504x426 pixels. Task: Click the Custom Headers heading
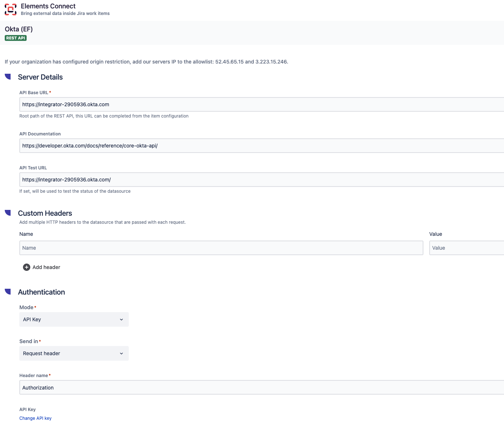[45, 213]
